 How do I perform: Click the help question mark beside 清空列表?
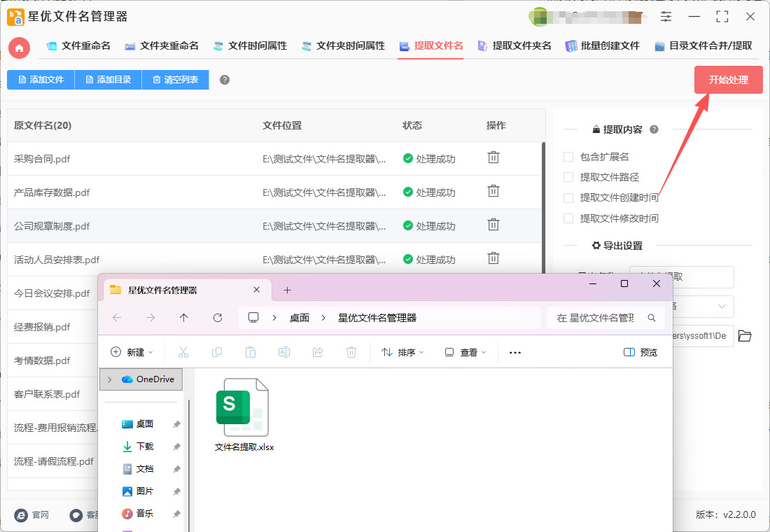pos(225,80)
